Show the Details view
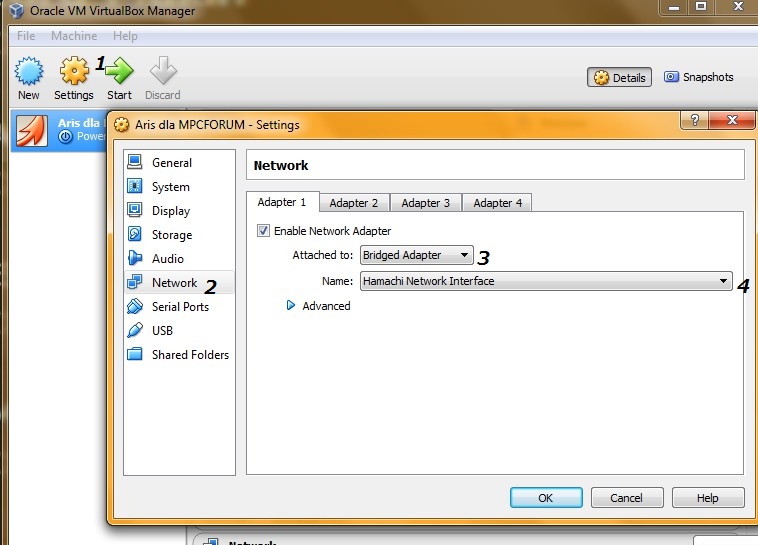Image resolution: width=758 pixels, height=545 pixels. [x=620, y=77]
